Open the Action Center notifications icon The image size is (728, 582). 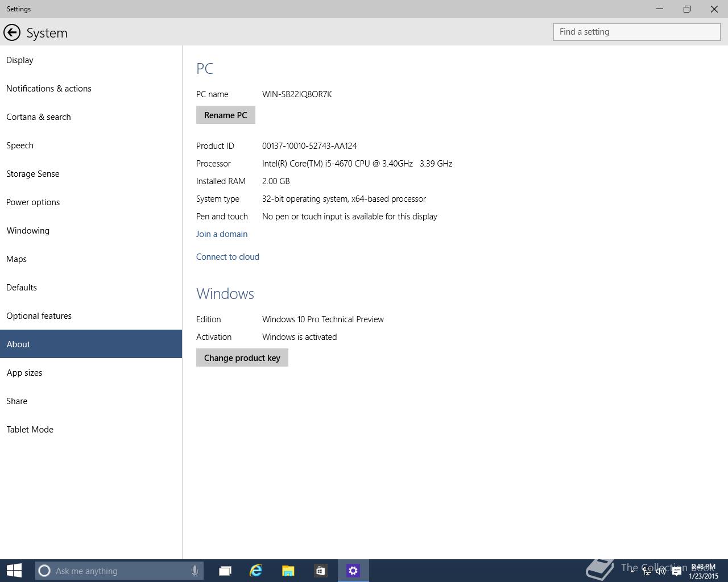coord(677,571)
